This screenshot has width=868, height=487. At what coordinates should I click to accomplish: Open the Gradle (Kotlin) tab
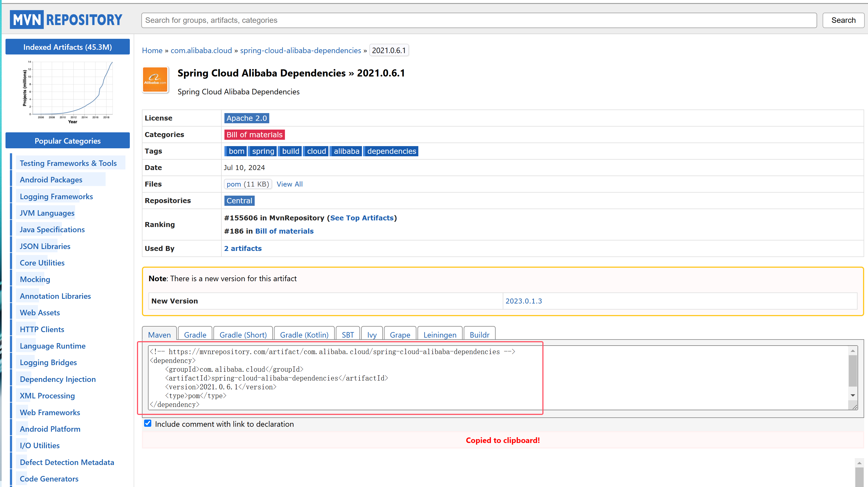[304, 334]
